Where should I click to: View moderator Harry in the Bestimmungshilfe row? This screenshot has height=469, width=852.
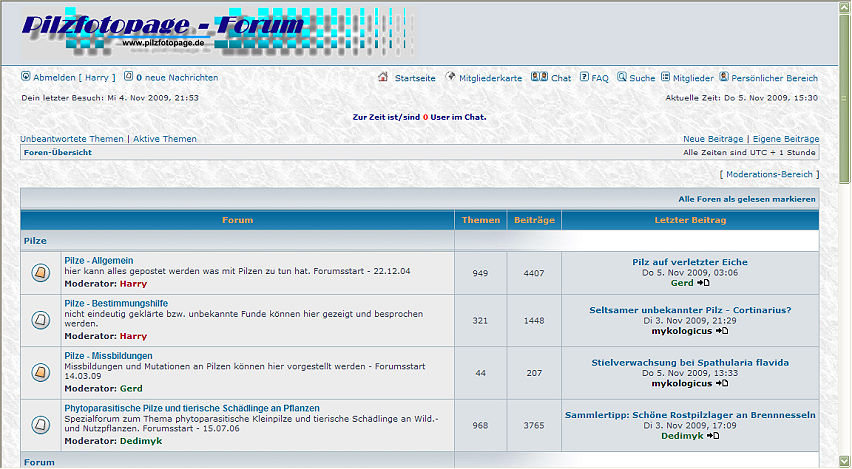click(133, 336)
